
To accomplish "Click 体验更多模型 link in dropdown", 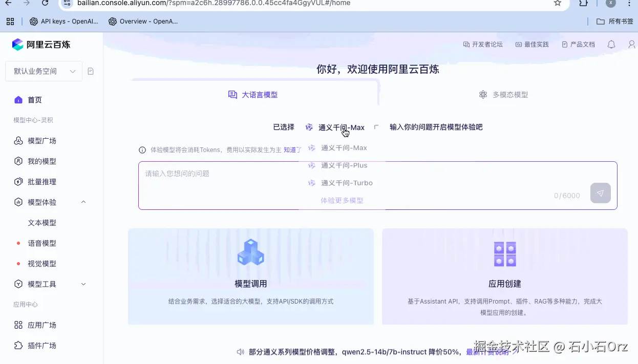I will click(x=342, y=201).
